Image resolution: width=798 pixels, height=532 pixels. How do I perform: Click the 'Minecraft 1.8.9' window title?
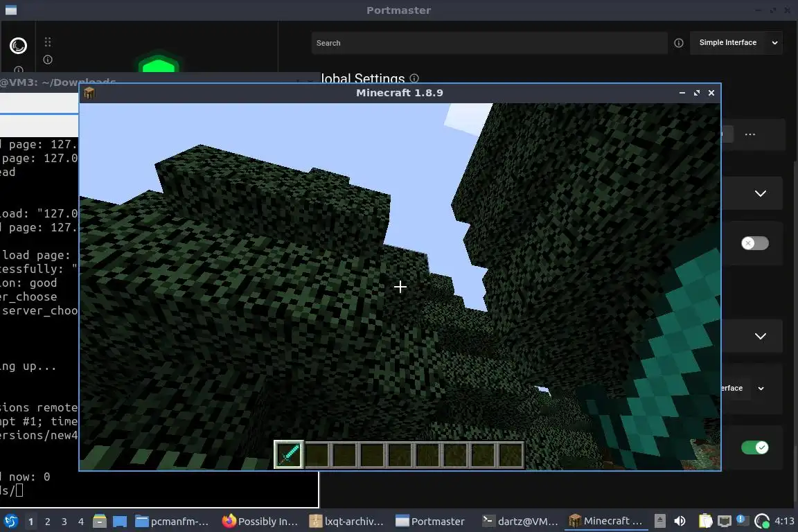point(400,93)
